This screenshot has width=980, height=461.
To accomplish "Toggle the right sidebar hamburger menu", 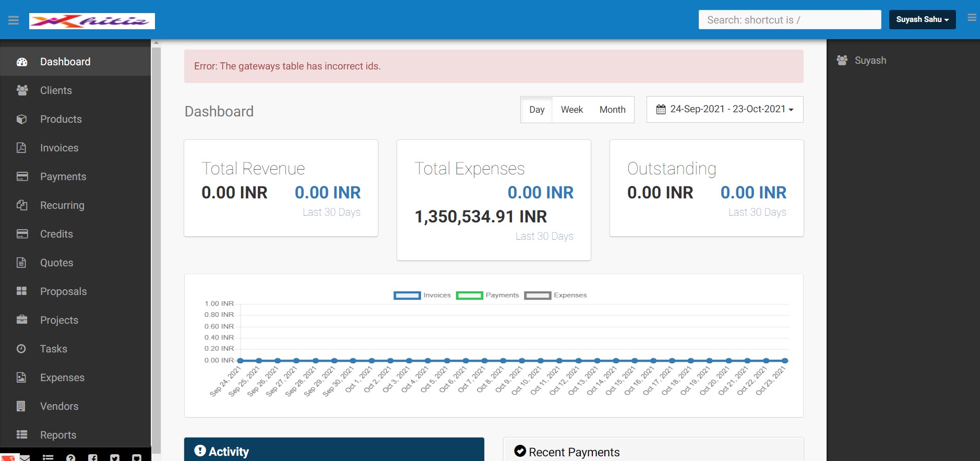I will pos(971,18).
